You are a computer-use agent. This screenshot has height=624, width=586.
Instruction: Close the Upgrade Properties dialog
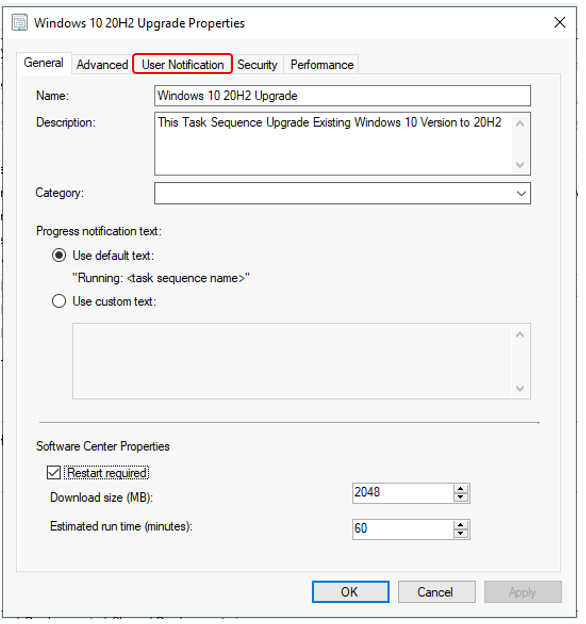(559, 22)
